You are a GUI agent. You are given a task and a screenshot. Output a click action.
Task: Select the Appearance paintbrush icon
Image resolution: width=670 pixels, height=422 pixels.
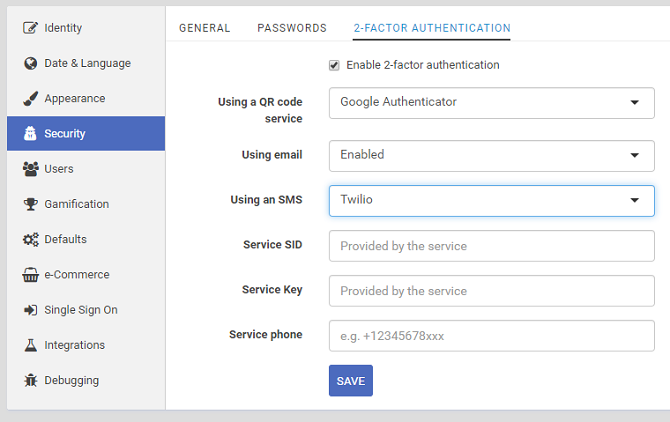[30, 99]
